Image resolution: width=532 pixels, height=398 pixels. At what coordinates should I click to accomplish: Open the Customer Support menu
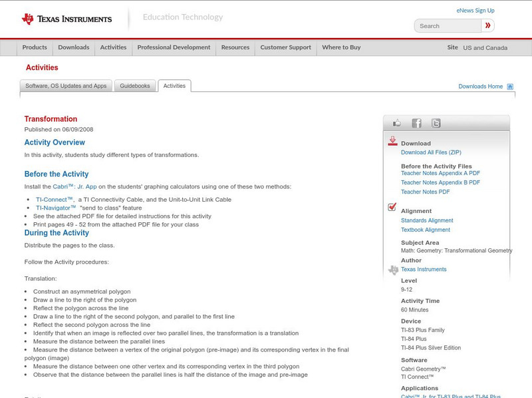click(285, 47)
